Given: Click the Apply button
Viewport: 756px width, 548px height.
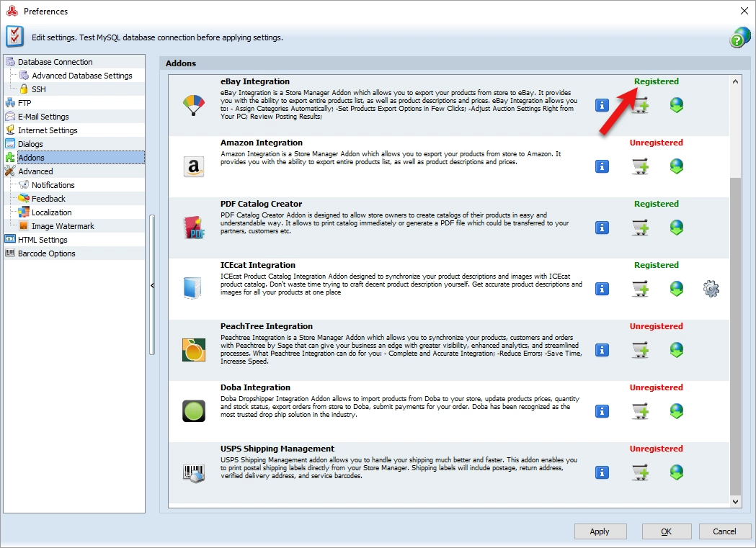Looking at the screenshot, I should (600, 531).
